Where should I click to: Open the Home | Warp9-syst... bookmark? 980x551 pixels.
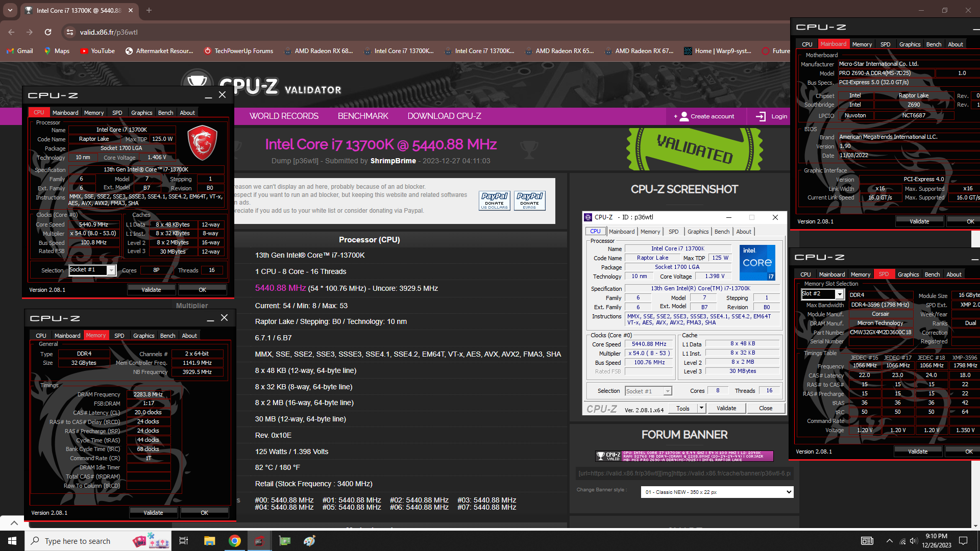pyautogui.click(x=717, y=51)
